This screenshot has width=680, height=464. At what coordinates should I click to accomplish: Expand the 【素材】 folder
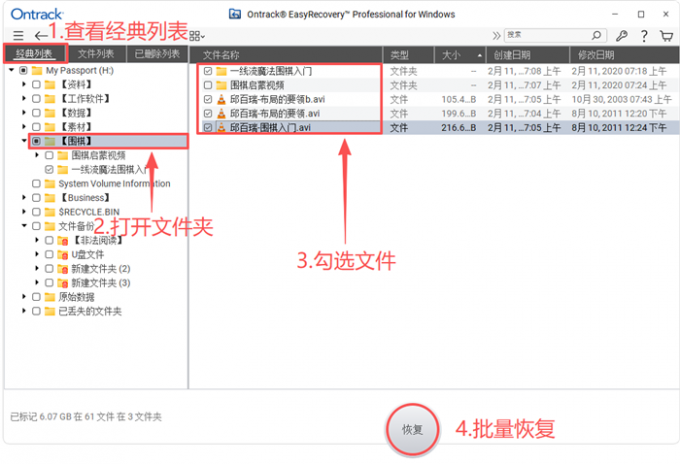[24, 127]
